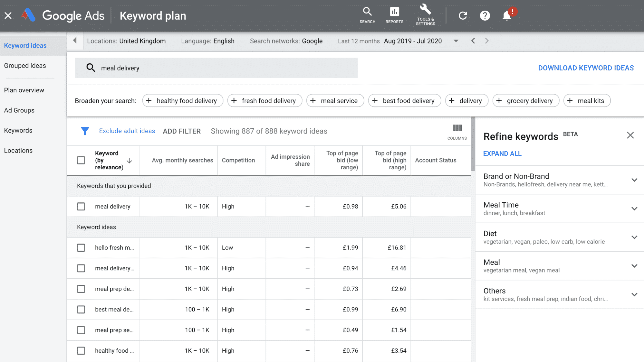Click DOWNLOAD KEYWORD IDEAS link

586,68
